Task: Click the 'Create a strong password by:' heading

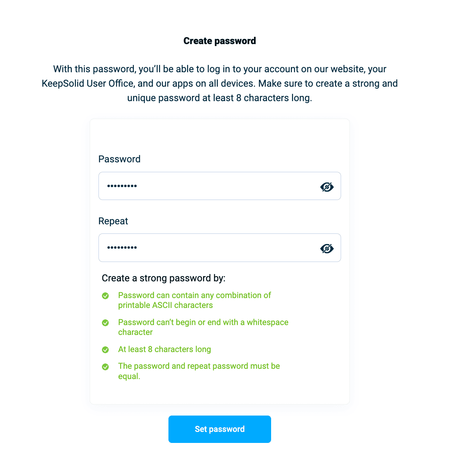Action: coord(164,278)
